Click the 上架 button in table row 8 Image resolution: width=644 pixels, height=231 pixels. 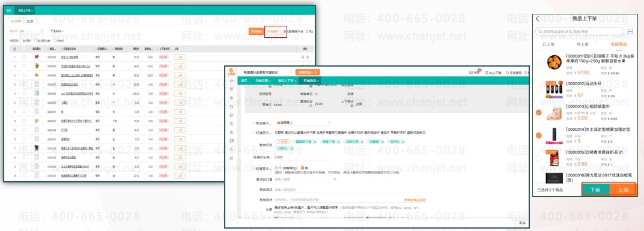[x=180, y=121]
